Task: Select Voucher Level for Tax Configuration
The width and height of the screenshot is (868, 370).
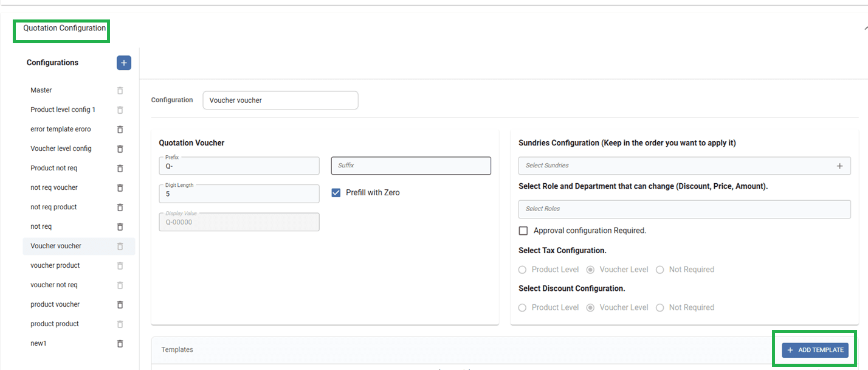Action: [590, 270]
